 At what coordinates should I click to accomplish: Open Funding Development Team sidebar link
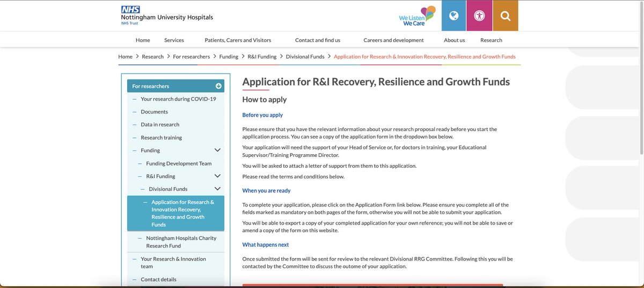[179, 163]
